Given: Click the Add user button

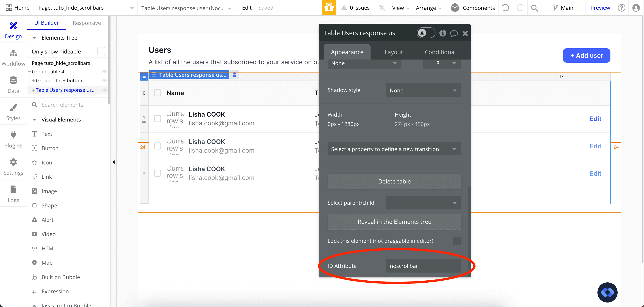Looking at the screenshot, I should (586, 55).
